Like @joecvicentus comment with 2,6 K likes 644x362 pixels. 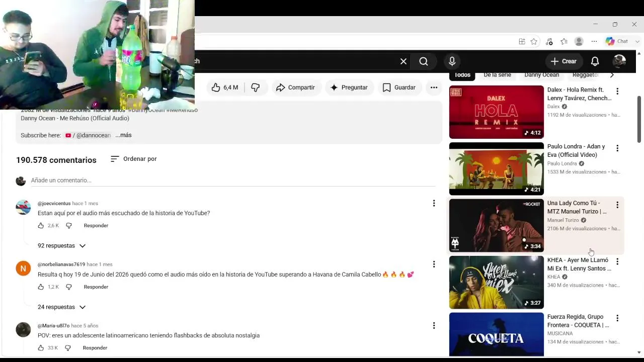(41, 226)
